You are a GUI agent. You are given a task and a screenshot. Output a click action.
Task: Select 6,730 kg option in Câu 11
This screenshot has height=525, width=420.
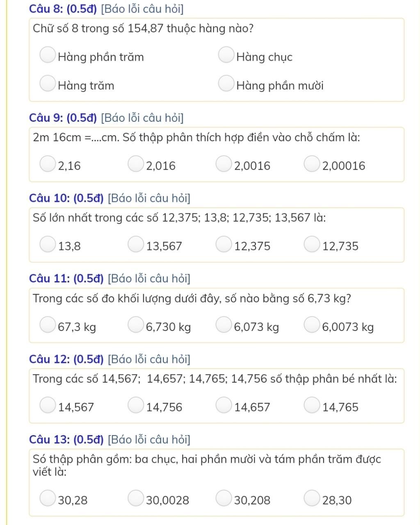[x=136, y=324]
